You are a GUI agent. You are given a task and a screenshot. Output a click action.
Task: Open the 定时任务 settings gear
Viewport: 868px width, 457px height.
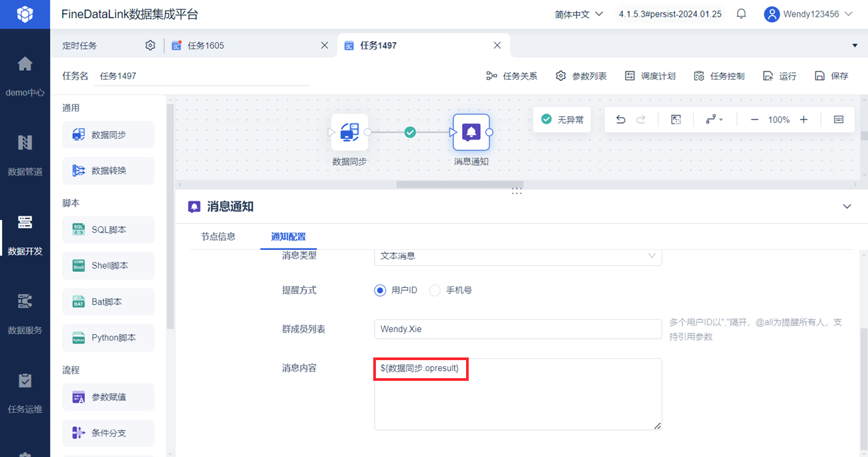point(150,45)
